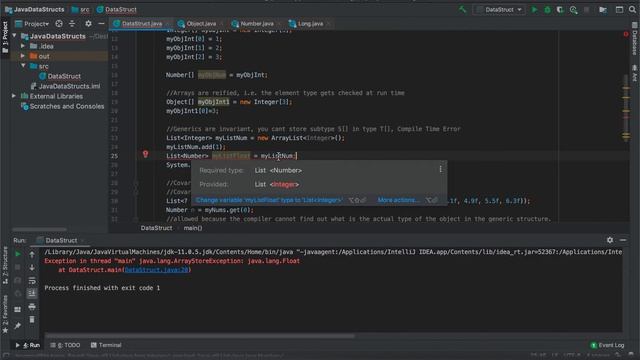640x360 pixels.
Task: Click the More actions... link
Action: [x=398, y=200]
